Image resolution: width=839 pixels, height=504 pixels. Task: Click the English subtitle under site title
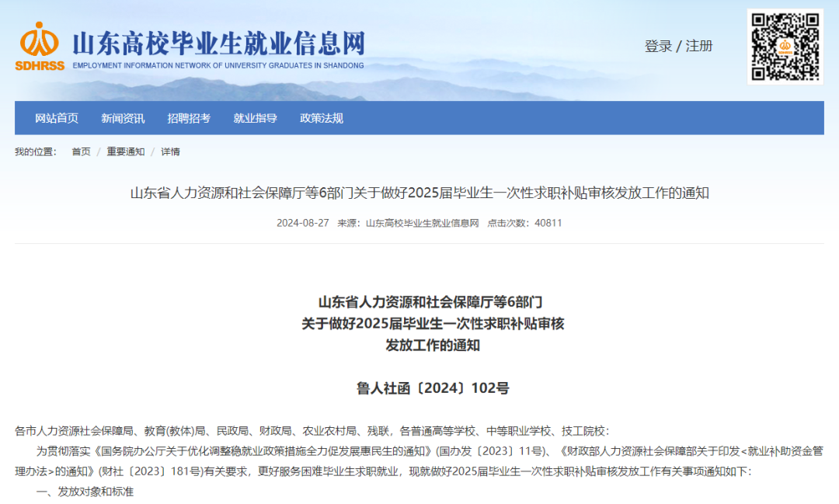[218, 66]
